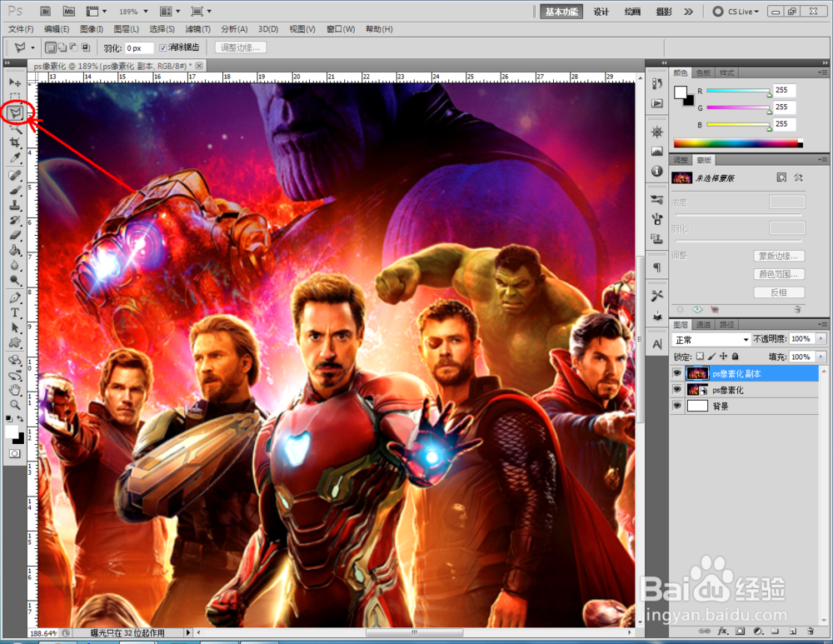Viewport: 833px width, 644px height.
Task: Select the Rectangular Marquee tool
Action: (15, 96)
